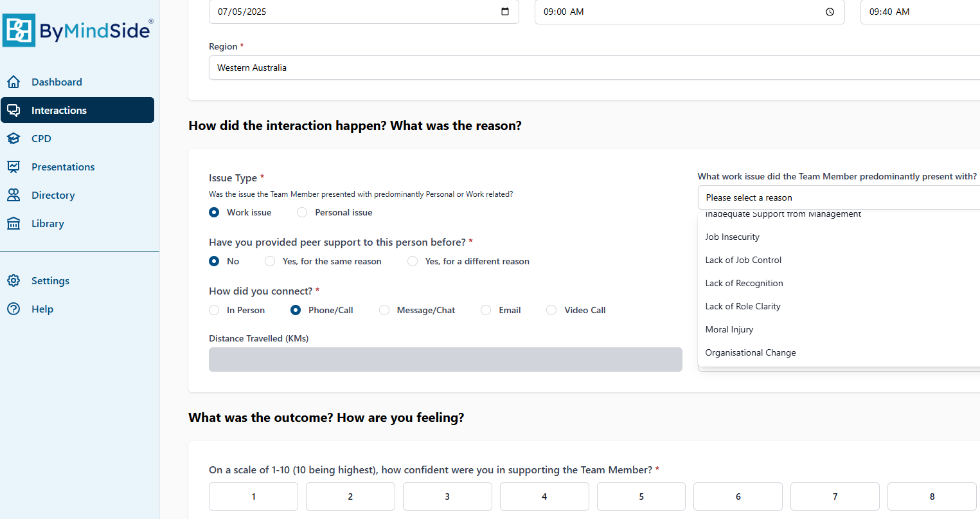This screenshot has height=519, width=980.
Task: Click confidence rating button 8
Action: [931, 496]
